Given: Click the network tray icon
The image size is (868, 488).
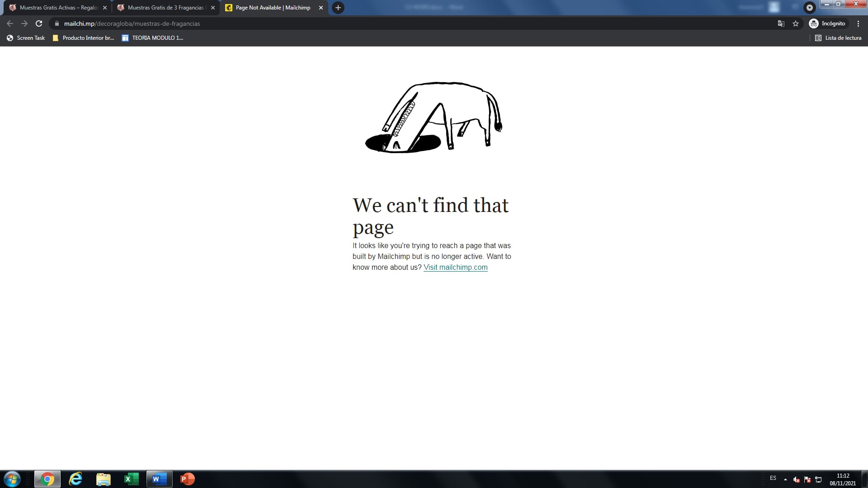Looking at the screenshot, I should coord(818,479).
